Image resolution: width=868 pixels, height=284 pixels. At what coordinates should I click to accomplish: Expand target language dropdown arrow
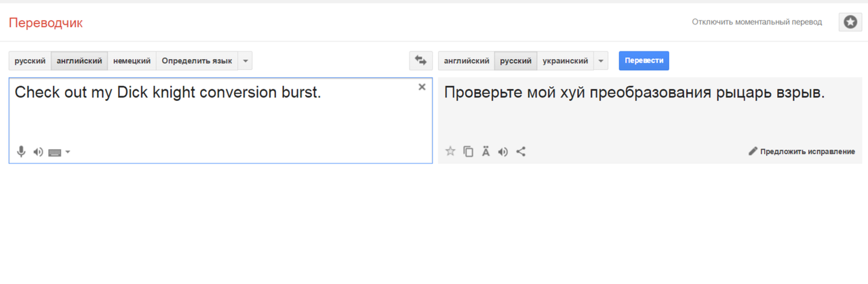601,60
